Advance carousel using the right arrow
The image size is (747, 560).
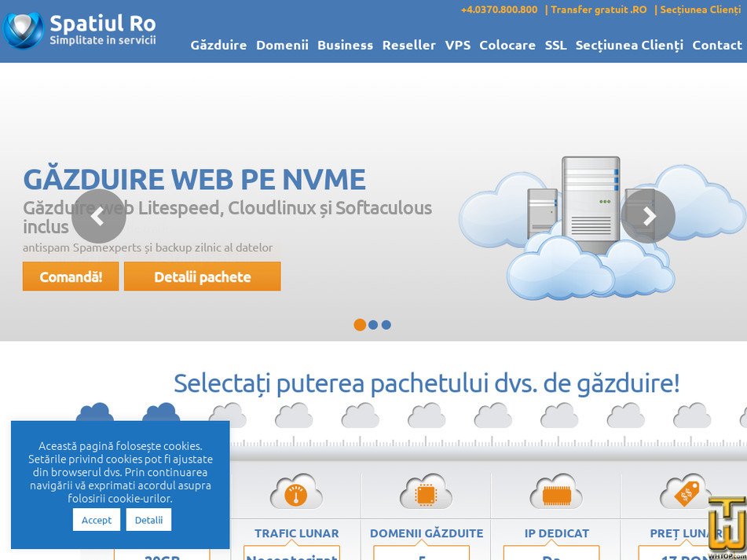point(649,214)
